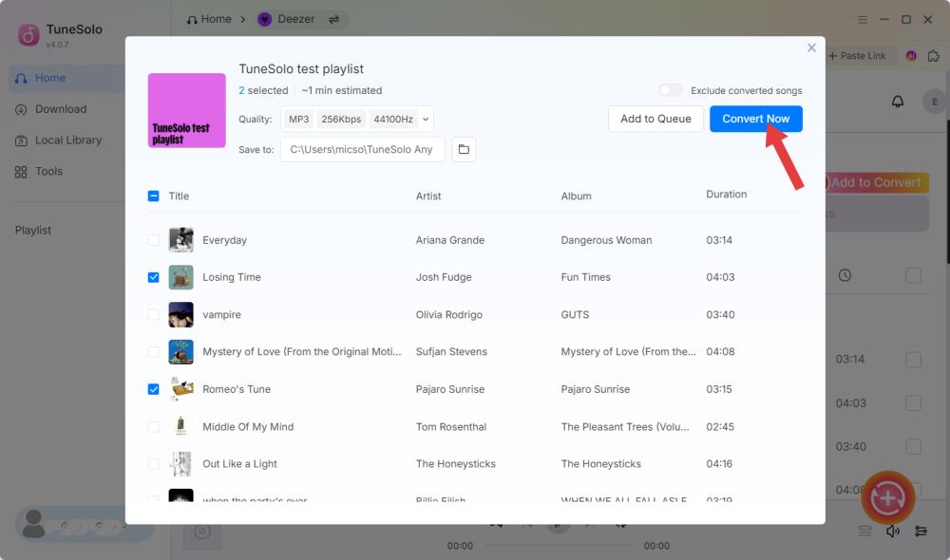Click the Album column header

click(x=577, y=196)
